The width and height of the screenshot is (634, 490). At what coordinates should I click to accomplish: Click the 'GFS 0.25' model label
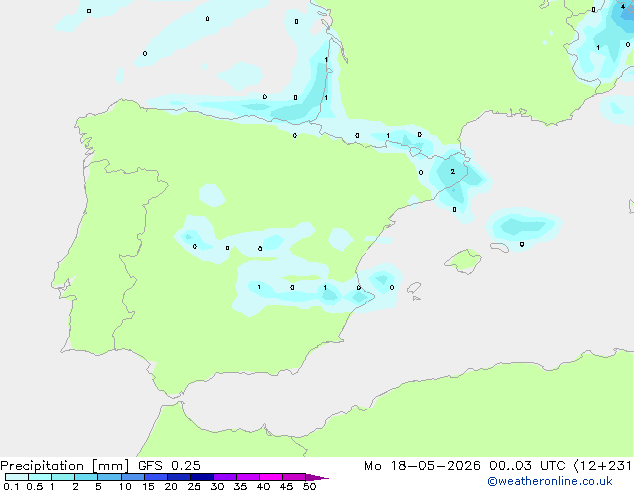coord(169,466)
